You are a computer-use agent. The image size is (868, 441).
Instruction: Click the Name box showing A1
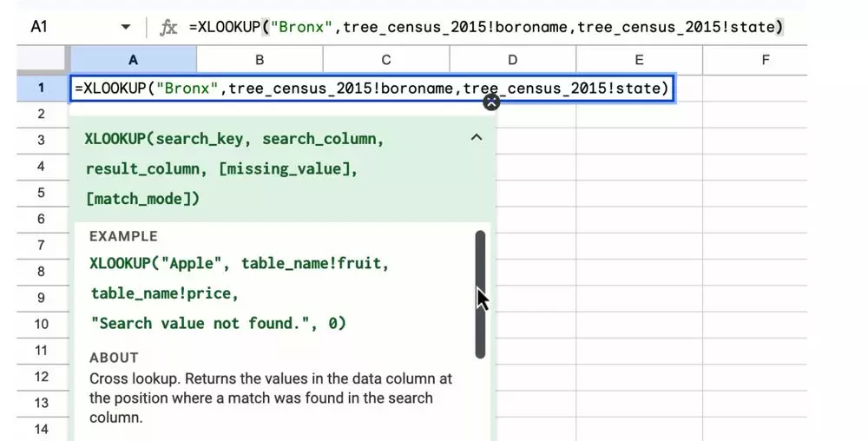52,28
